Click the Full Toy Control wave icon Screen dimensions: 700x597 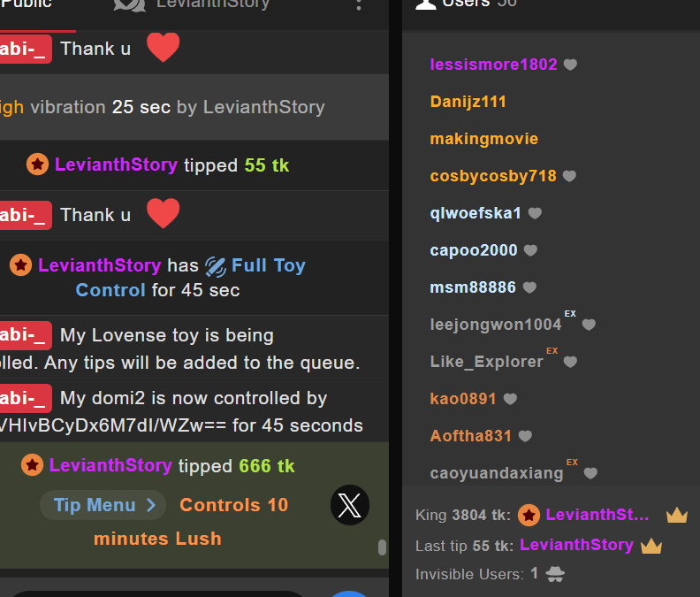tap(215, 267)
